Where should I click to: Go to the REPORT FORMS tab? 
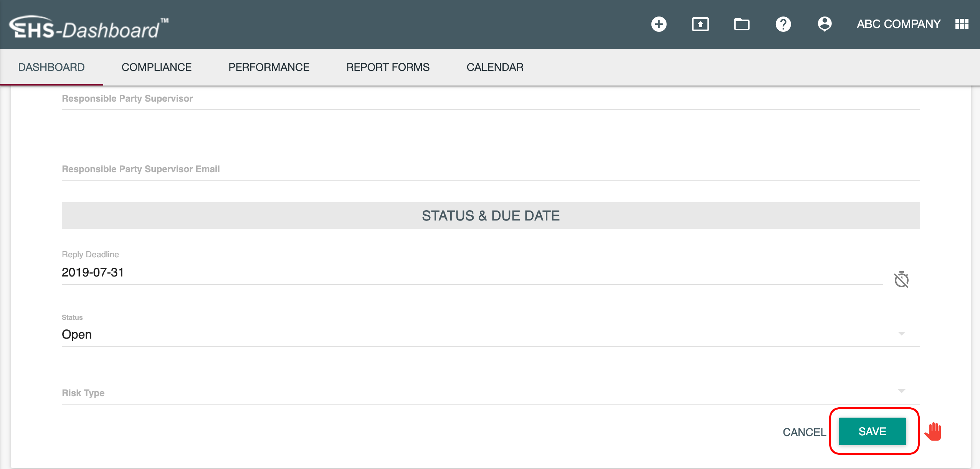tap(388, 67)
